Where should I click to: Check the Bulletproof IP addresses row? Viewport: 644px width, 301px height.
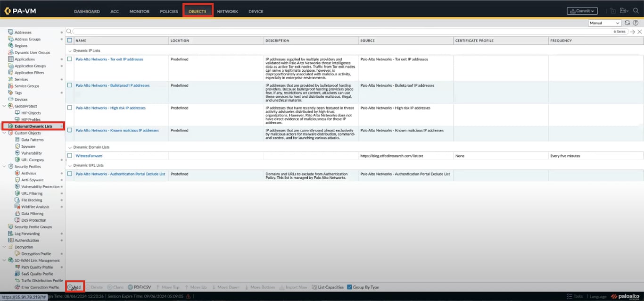point(69,85)
